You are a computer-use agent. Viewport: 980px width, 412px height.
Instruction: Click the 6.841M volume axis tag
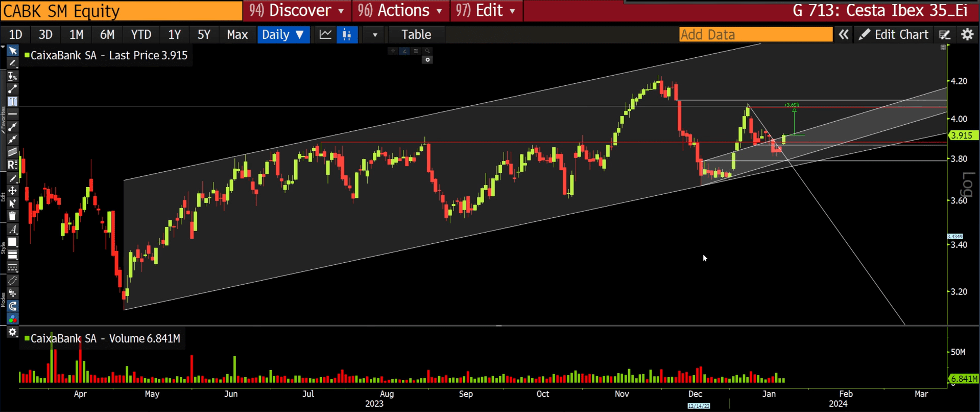tap(964, 379)
